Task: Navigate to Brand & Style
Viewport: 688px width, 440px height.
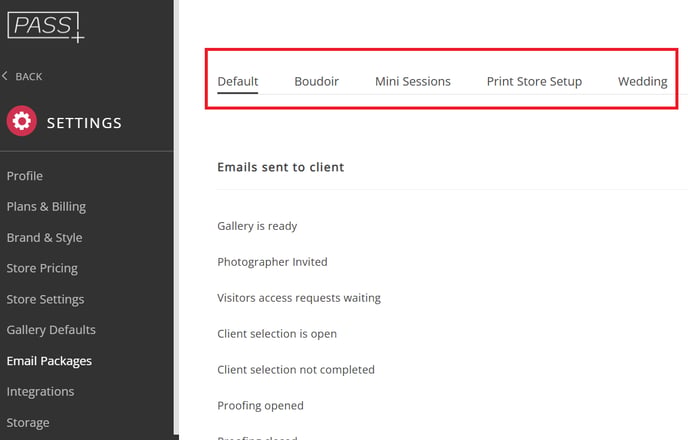Action: pyautogui.click(x=44, y=238)
